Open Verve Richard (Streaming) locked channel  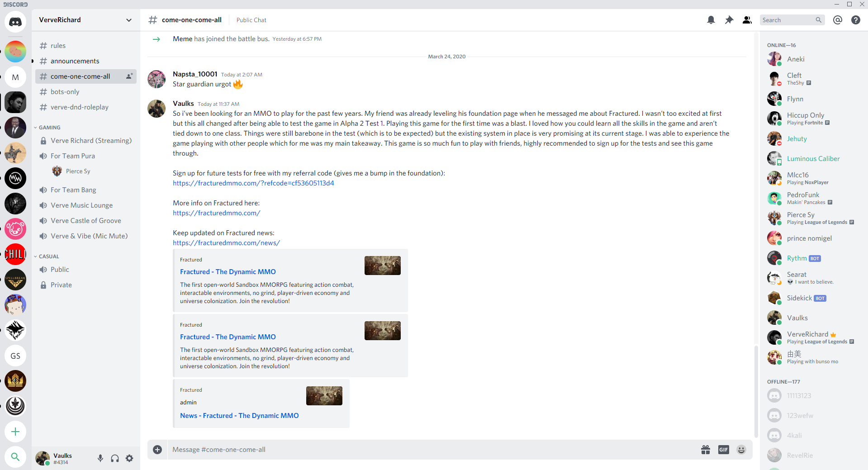[x=86, y=141]
